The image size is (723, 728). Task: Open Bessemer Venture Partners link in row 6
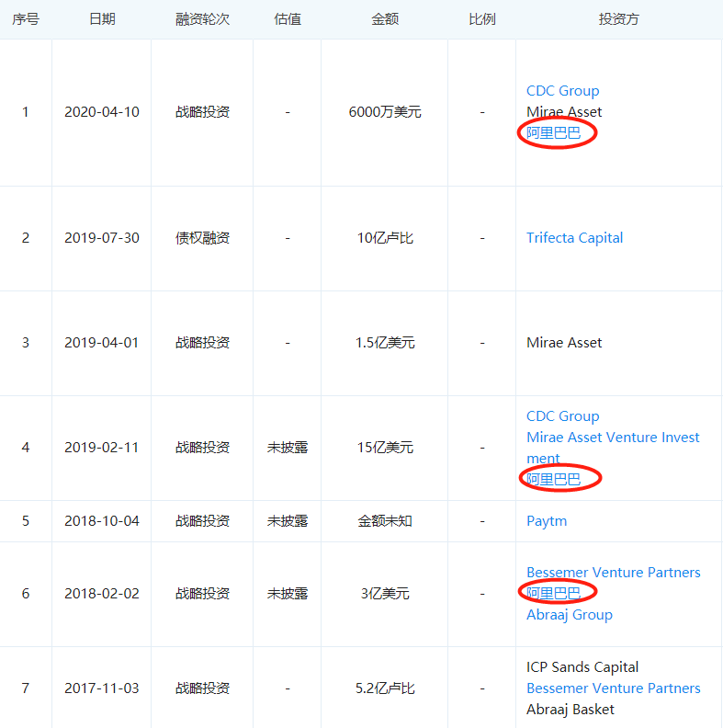[613, 573]
